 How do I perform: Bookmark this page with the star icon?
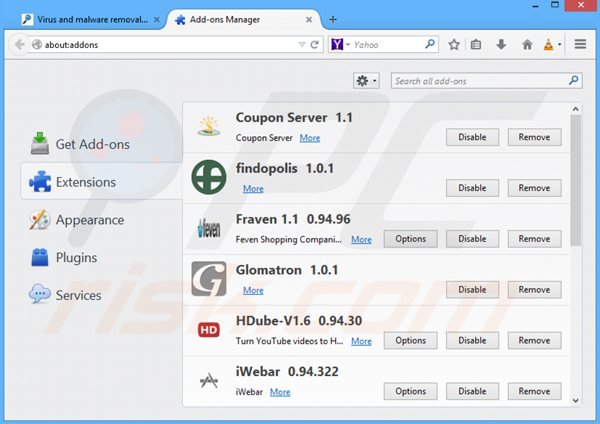click(454, 45)
